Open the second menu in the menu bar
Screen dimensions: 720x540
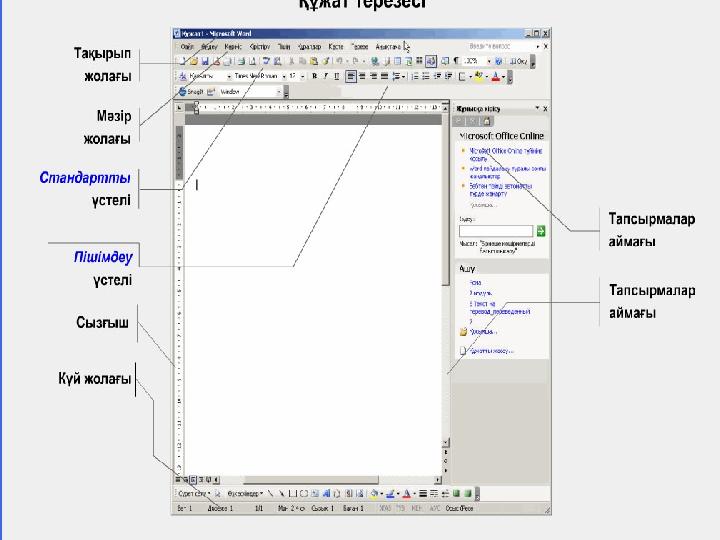tap(209, 47)
